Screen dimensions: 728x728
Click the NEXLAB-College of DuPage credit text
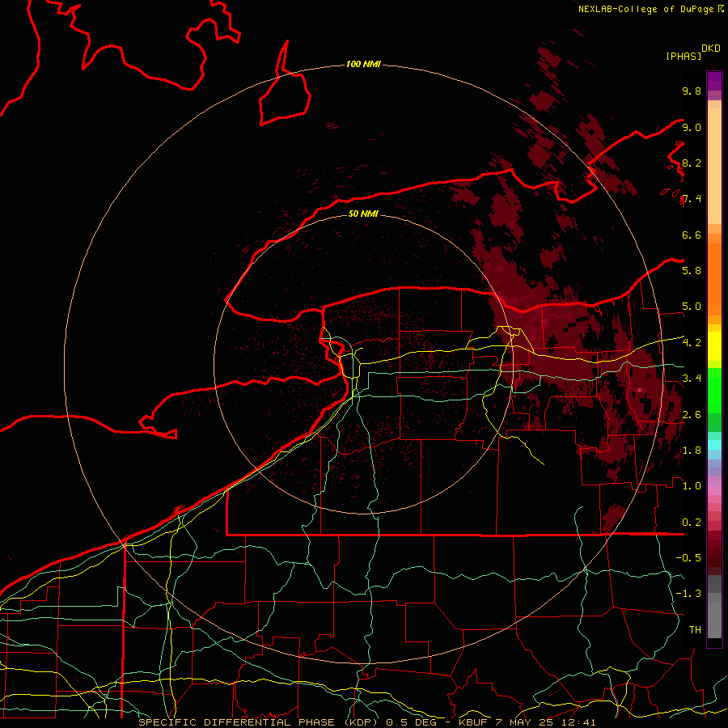[645, 9]
